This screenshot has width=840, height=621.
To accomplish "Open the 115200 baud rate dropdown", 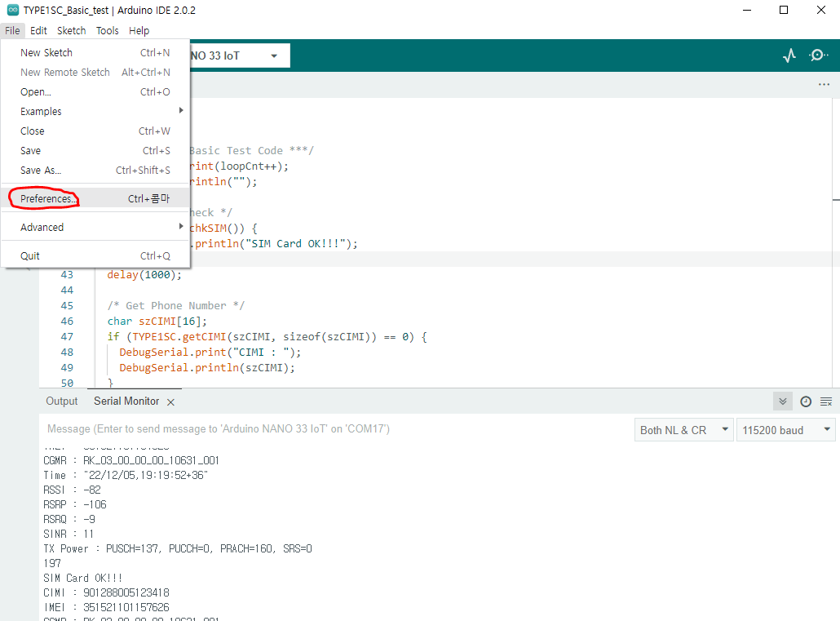I will [x=786, y=430].
